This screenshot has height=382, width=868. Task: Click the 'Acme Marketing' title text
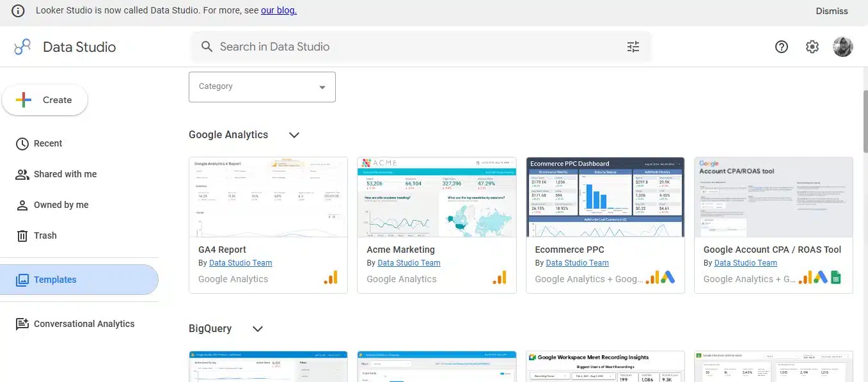tap(400, 250)
